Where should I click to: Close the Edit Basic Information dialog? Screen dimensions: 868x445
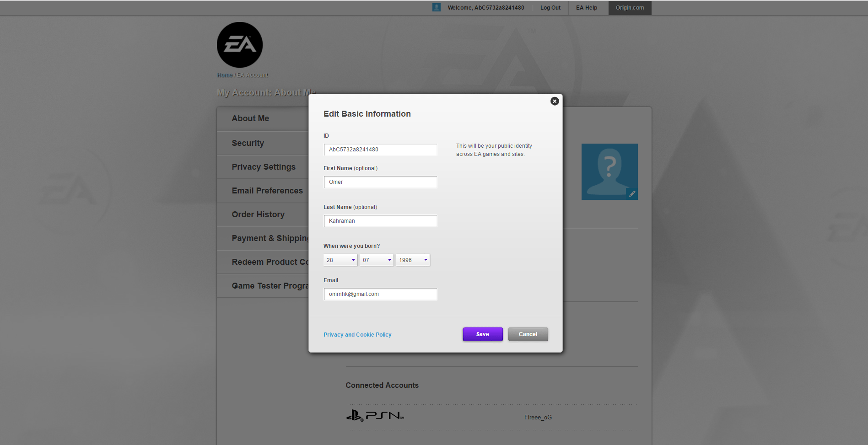(x=555, y=101)
